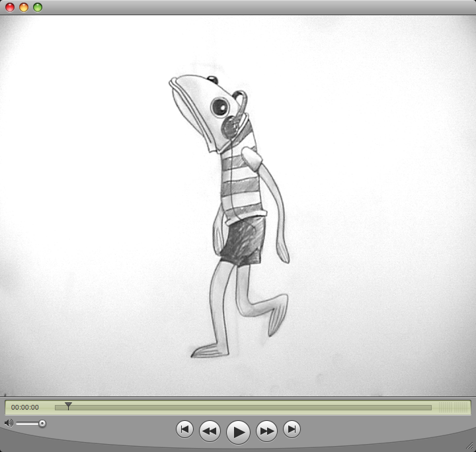Close the player window with red button
This screenshot has height=452, width=476.
click(x=10, y=7)
